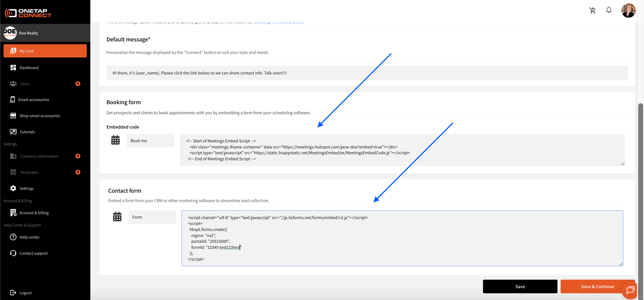Click the Help center question icon
This screenshot has width=644, height=300.
coord(13,237)
